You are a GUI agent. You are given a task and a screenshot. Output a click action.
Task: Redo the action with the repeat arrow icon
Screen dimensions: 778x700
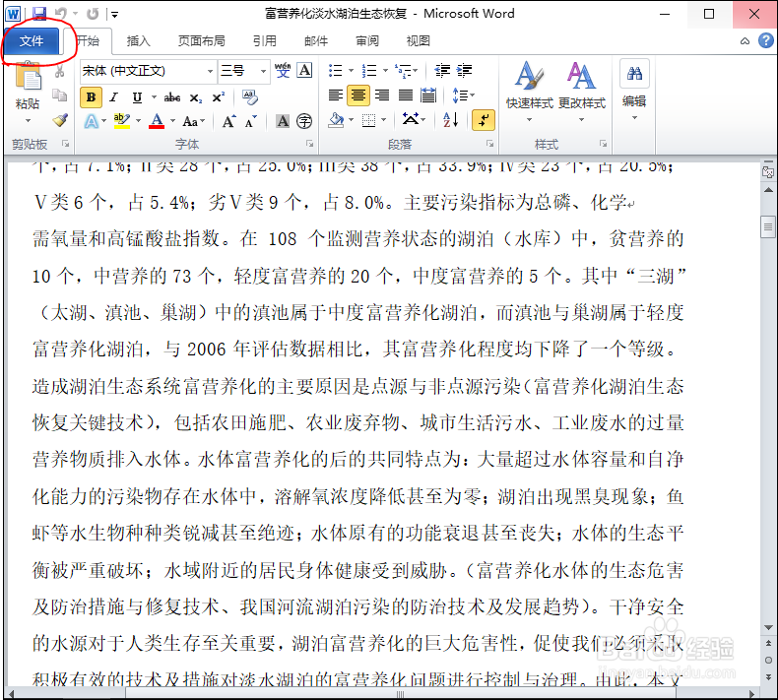[93, 14]
